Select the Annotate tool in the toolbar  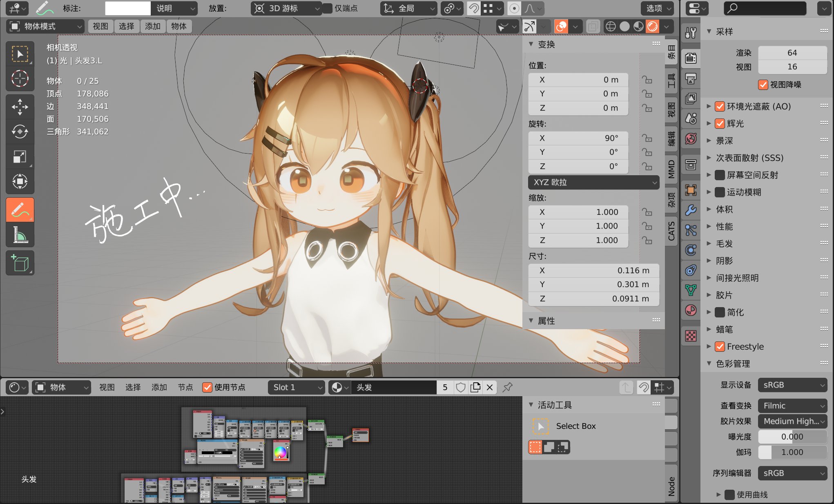click(x=20, y=210)
